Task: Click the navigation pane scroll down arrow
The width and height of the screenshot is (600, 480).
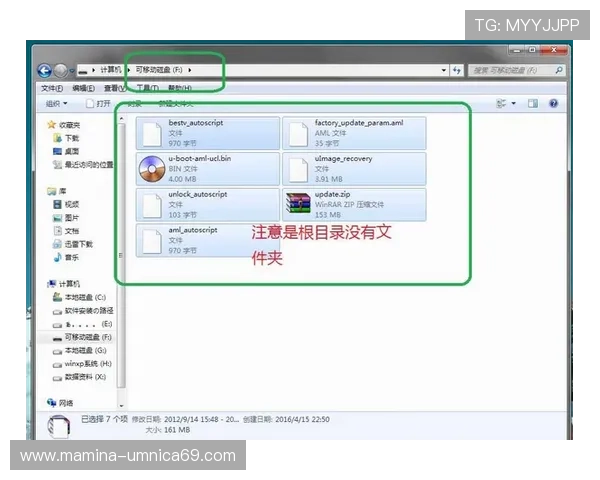Action: 121,406
